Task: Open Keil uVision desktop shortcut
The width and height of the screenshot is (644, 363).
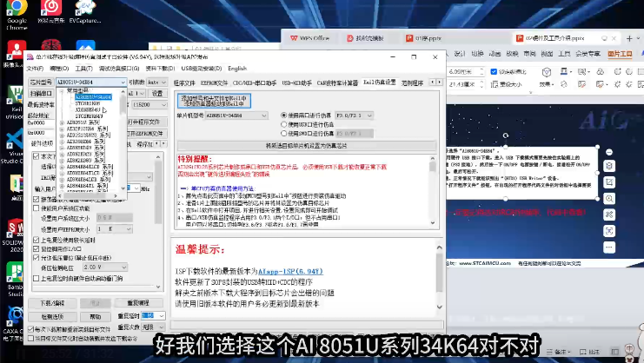Action: 15,102
